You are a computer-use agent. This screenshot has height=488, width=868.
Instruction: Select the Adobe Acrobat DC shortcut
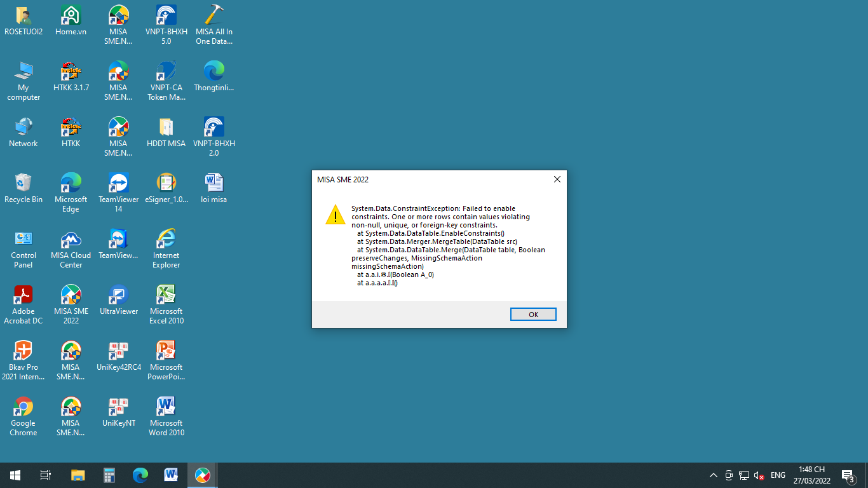24,305
